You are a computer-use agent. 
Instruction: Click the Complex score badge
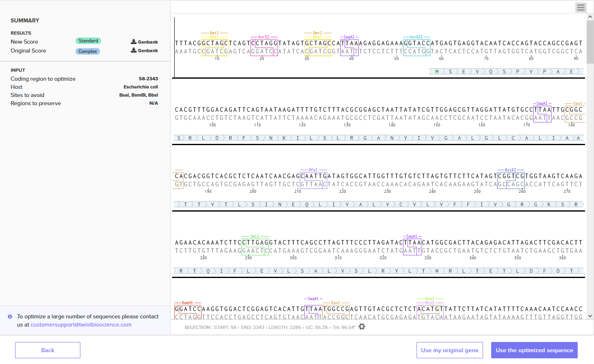(x=88, y=51)
